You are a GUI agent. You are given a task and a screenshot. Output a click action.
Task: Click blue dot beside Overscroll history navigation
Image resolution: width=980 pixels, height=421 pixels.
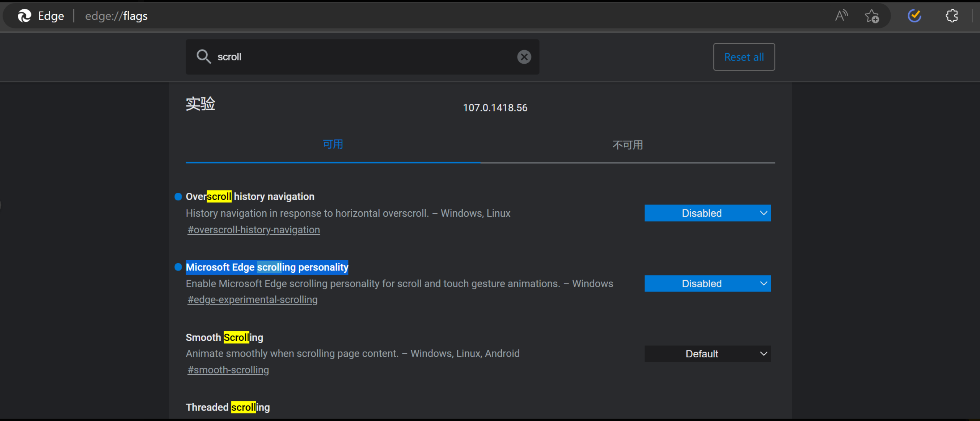(178, 197)
